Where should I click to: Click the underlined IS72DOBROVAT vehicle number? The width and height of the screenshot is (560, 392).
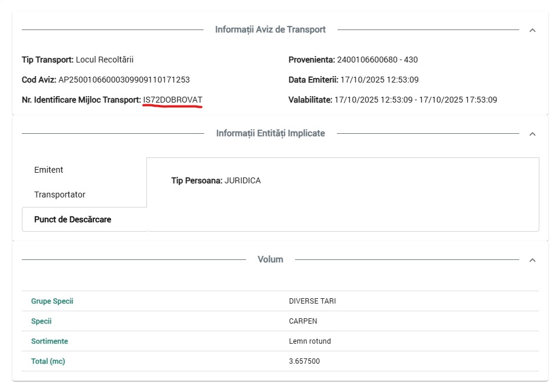(172, 100)
